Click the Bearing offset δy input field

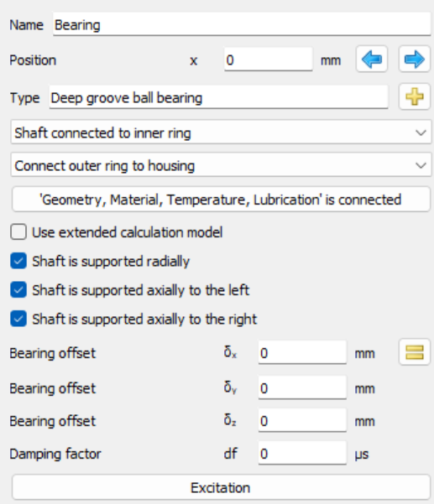302,387
